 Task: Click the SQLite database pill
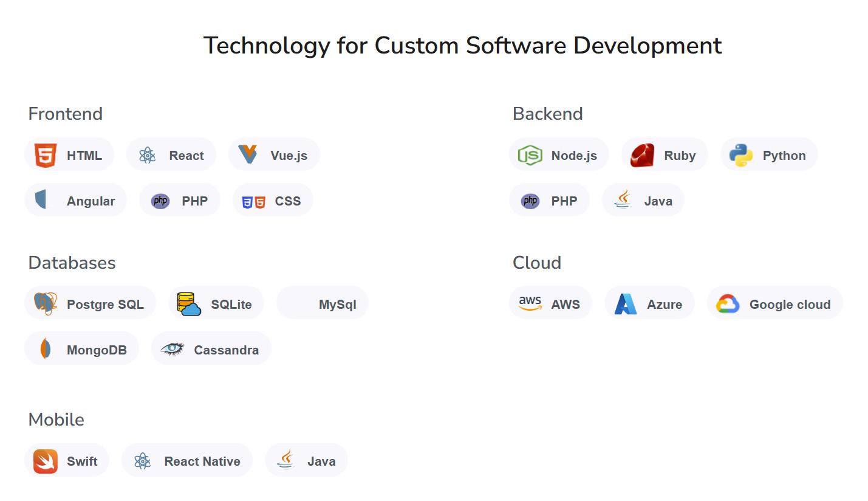click(x=216, y=304)
